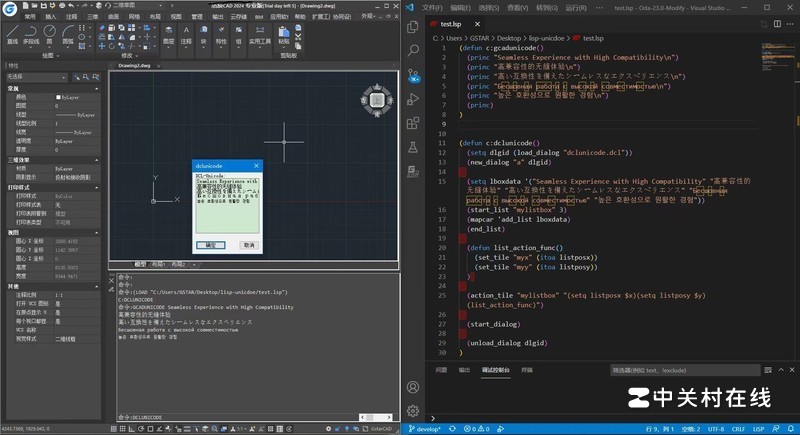Image resolution: width=800 pixels, height=435 pixels.
Task: Click the ViewCube navigation widget
Action: coord(378,99)
